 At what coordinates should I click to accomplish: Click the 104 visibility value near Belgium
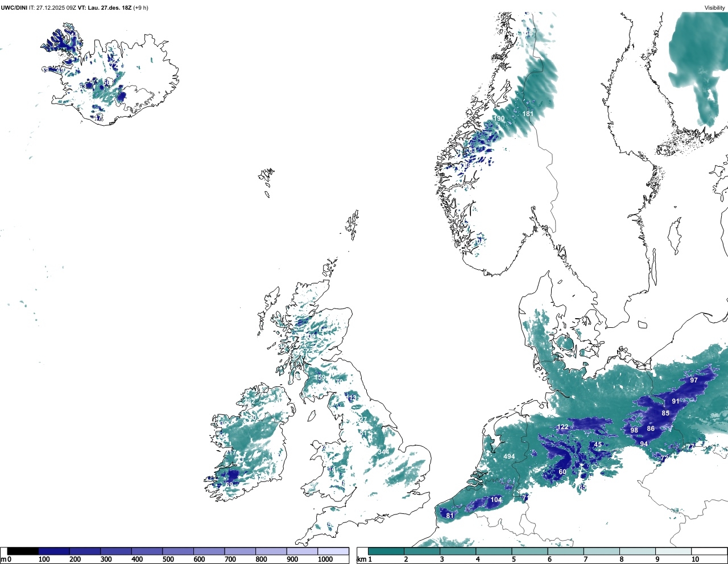coord(496,500)
